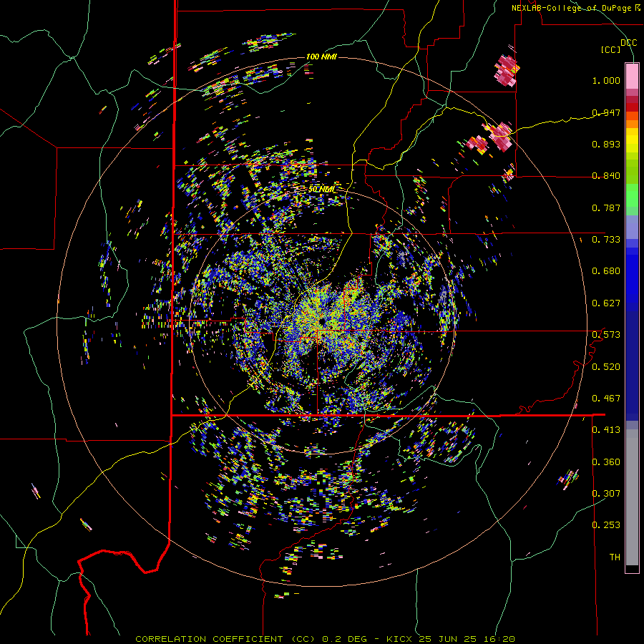644x644 pixels.
Task: Click the TH label on the legend
Action: pos(615,557)
